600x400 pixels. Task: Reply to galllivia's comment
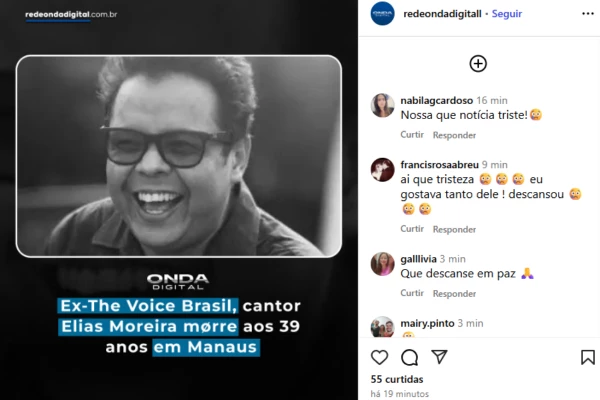[x=454, y=294]
